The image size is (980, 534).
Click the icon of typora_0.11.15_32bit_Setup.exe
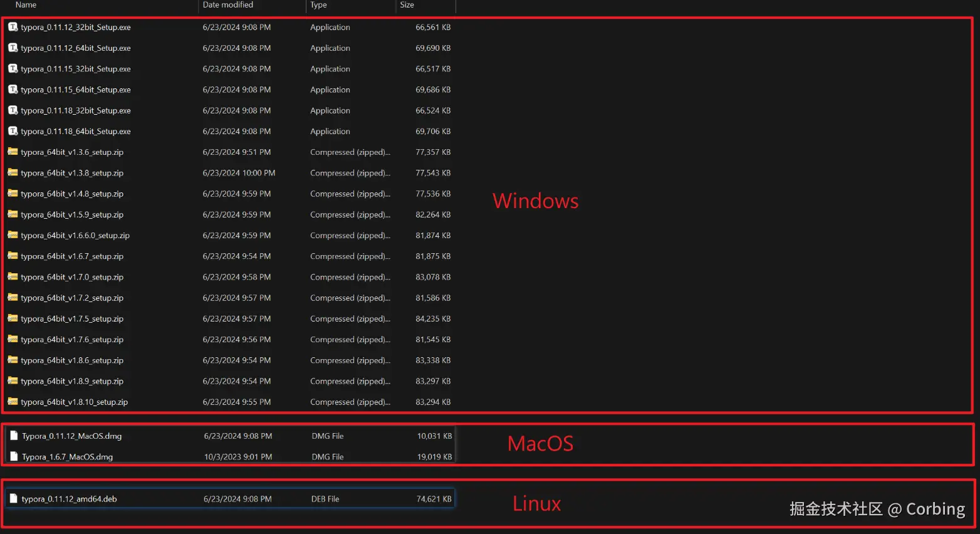13,68
